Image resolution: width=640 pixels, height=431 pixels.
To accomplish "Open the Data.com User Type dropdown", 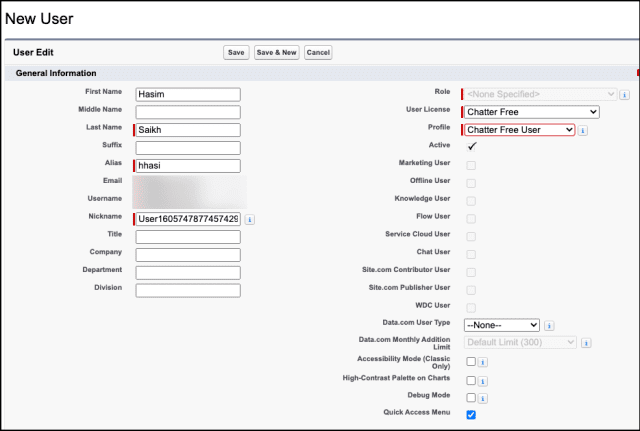I will point(502,325).
